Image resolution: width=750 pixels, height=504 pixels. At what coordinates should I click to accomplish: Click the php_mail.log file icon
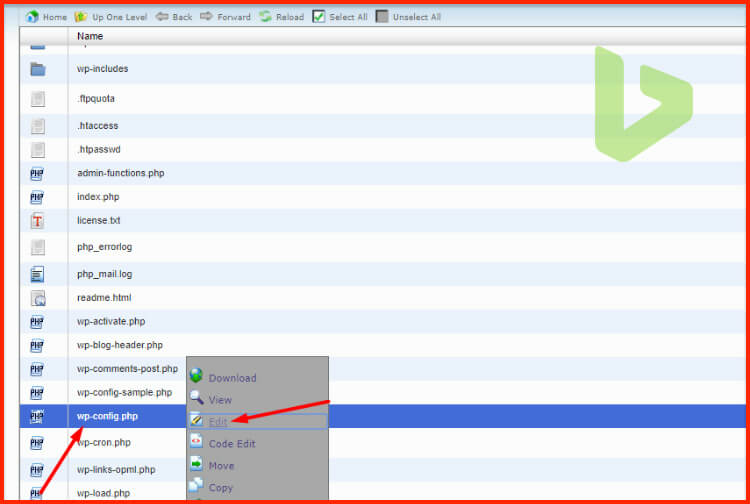pyautogui.click(x=38, y=273)
